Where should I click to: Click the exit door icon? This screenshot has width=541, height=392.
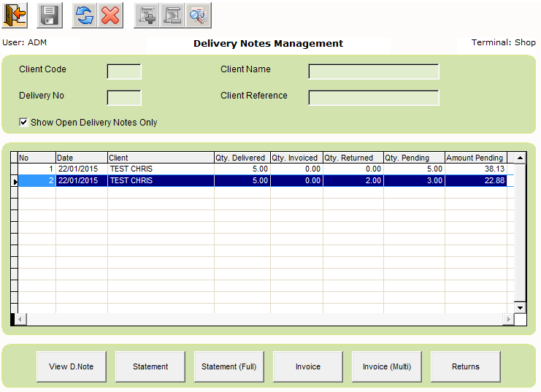tap(15, 15)
